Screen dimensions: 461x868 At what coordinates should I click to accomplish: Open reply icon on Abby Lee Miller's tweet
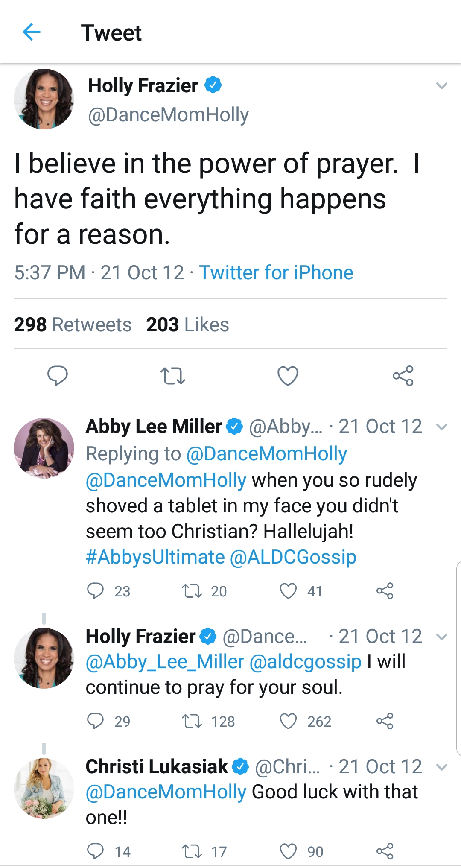(96, 591)
